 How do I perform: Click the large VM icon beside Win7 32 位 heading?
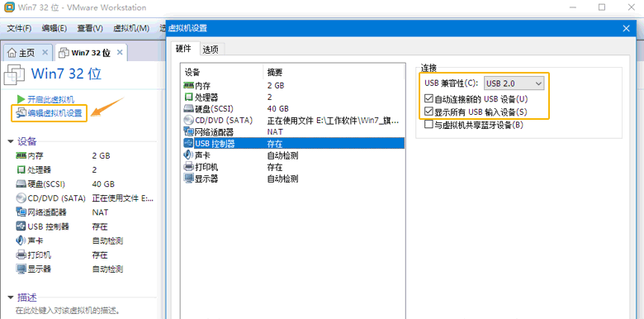click(14, 74)
